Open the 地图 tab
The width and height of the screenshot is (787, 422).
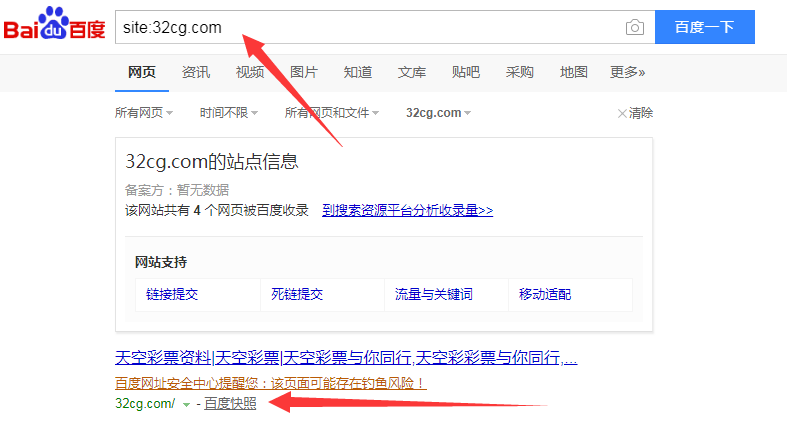(574, 73)
